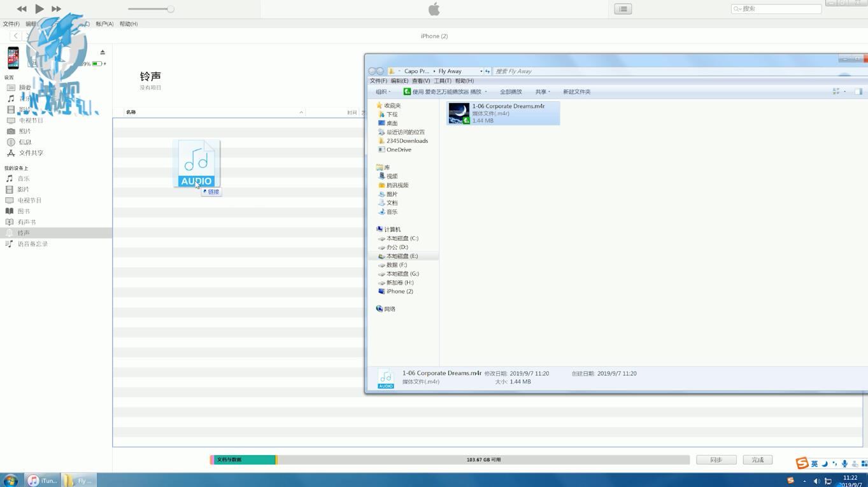Select 有声书 audiobooks in iTunes sidebar
This screenshot has width=868, height=487.
click(26, 222)
